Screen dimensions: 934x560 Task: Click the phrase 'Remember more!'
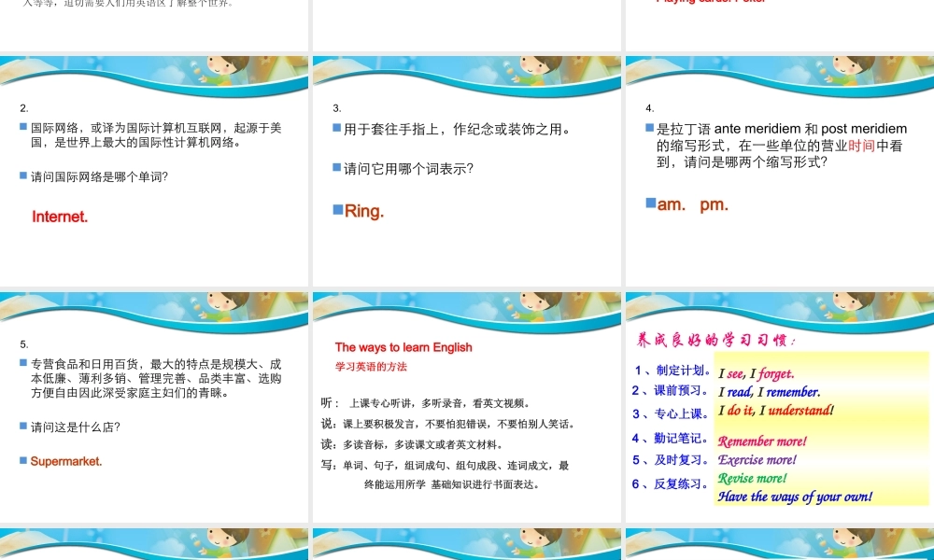pyautogui.click(x=762, y=441)
